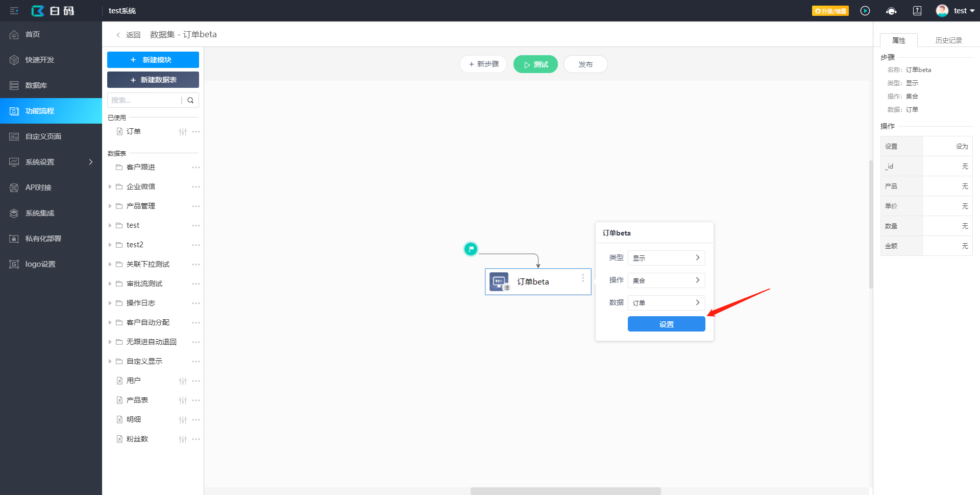Click the search magnifier icon
The image size is (980, 495).
tap(190, 100)
